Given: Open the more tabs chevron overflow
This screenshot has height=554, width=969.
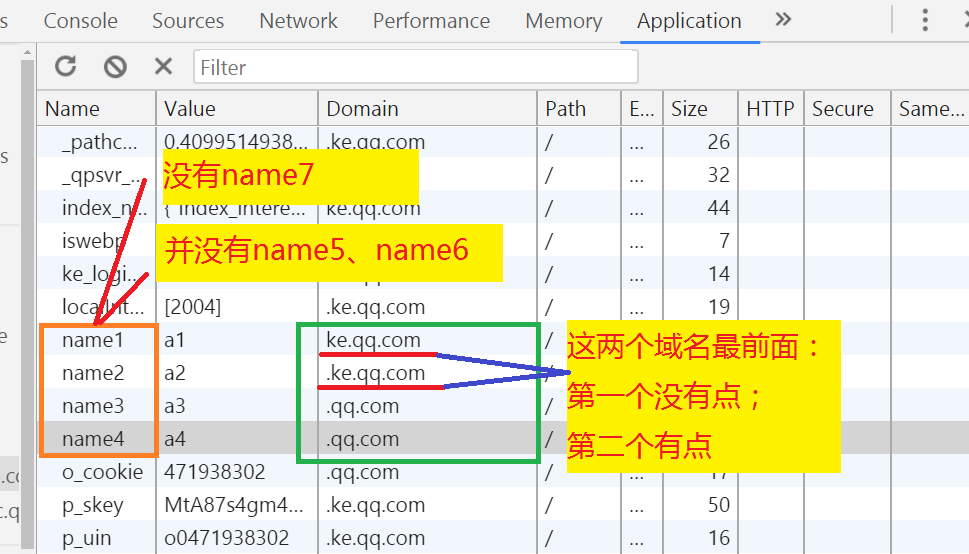Looking at the screenshot, I should point(783,20).
